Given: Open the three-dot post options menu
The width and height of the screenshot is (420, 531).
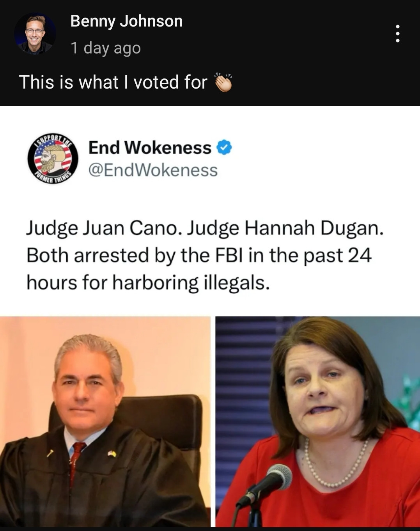Looking at the screenshot, I should [x=397, y=34].
